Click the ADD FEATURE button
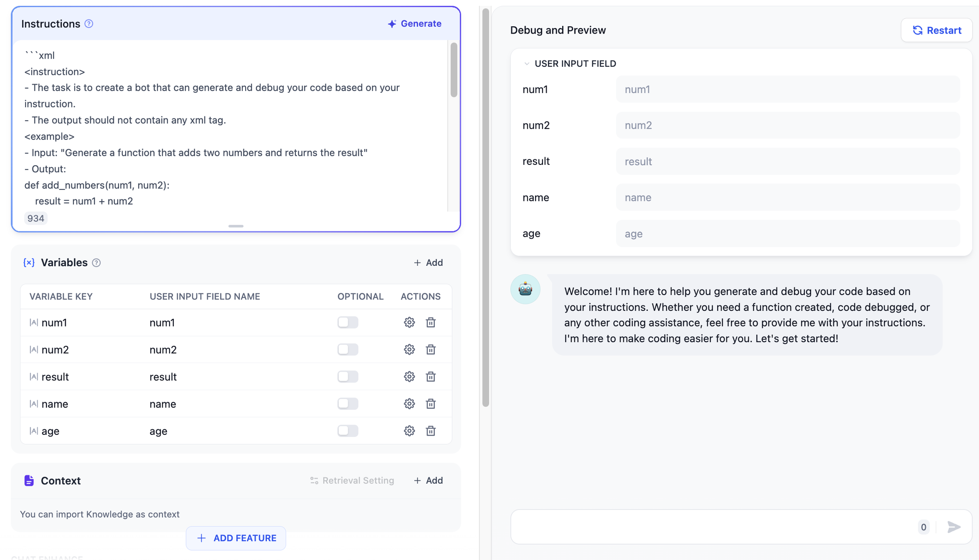 click(x=236, y=538)
